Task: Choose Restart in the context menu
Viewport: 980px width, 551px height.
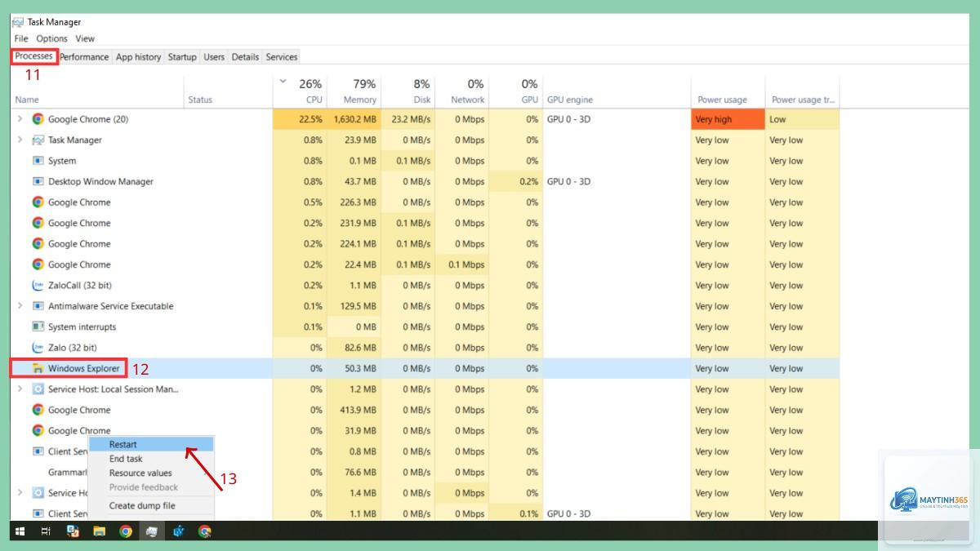Action: pyautogui.click(x=151, y=445)
